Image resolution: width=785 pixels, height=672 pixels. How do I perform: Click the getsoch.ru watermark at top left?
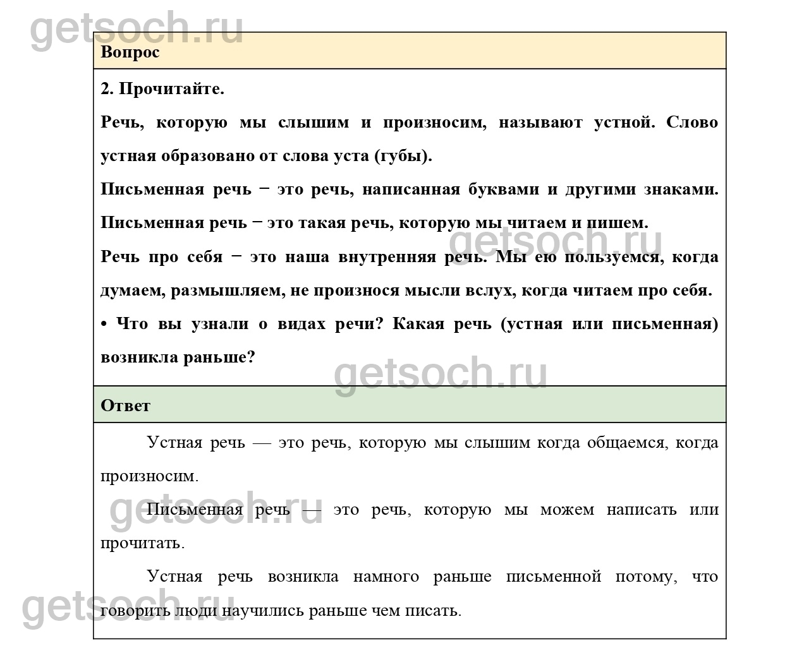137,27
